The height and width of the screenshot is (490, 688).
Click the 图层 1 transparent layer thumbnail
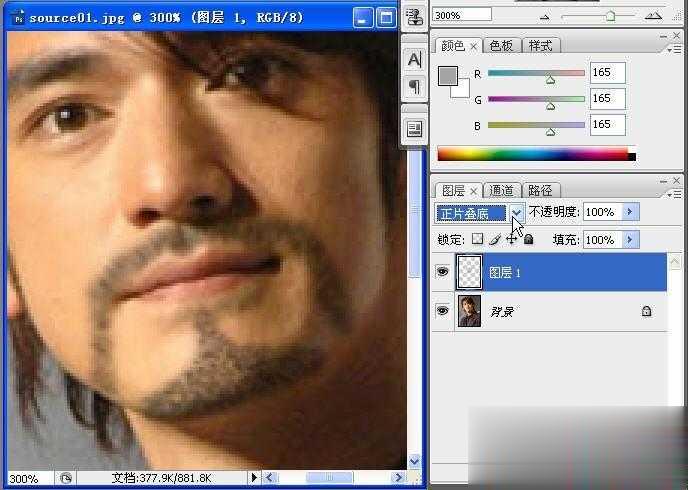469,272
